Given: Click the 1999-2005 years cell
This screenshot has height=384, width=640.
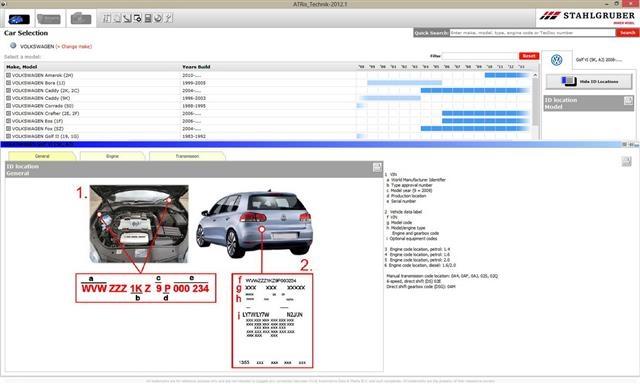Looking at the screenshot, I should [194, 83].
